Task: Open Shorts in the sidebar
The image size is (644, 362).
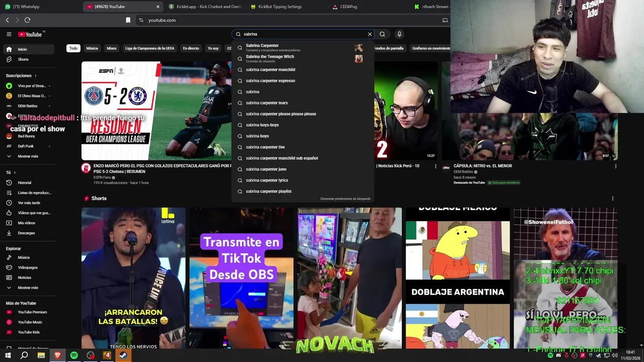Action: click(x=29, y=59)
